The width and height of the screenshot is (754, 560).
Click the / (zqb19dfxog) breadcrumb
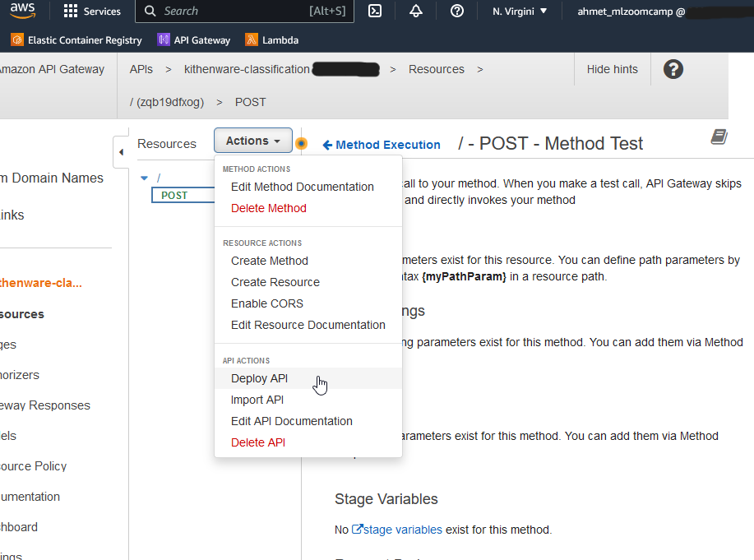coord(167,102)
